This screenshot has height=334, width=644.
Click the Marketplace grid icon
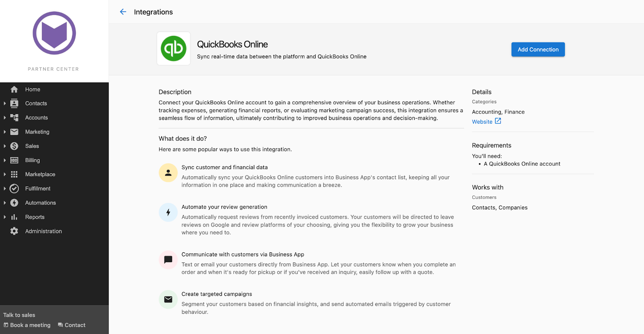tap(14, 174)
